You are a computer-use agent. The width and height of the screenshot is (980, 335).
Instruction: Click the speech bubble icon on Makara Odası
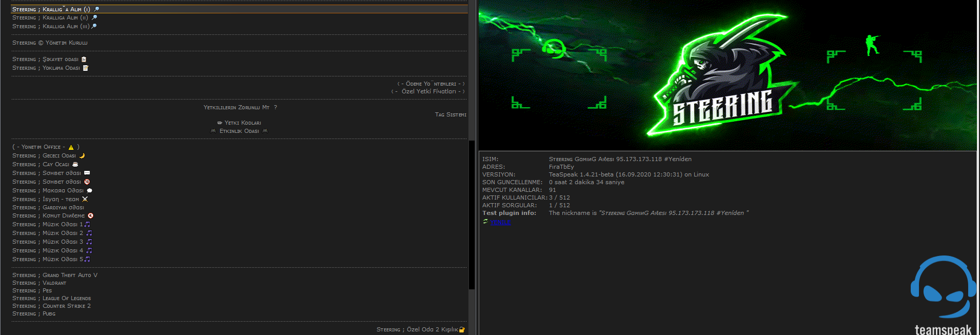tap(89, 190)
